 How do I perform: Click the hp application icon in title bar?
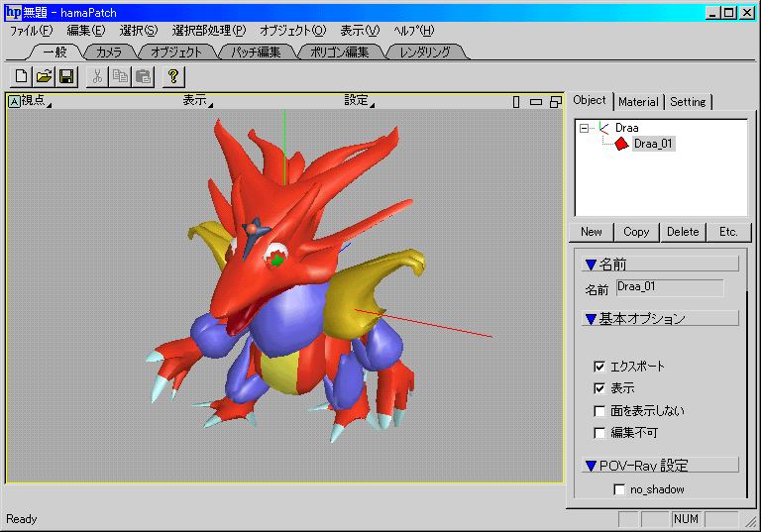click(x=13, y=12)
